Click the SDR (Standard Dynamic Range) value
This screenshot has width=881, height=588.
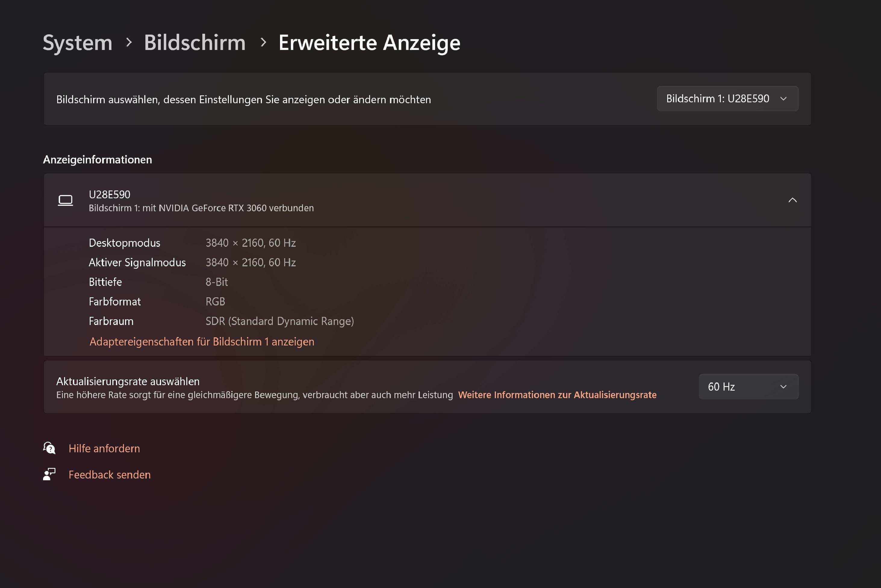tap(279, 321)
